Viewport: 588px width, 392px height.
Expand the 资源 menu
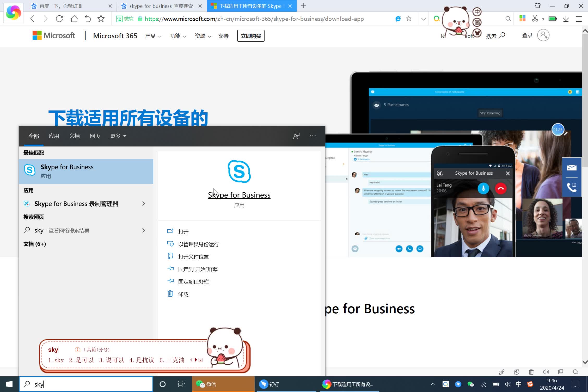pos(203,36)
